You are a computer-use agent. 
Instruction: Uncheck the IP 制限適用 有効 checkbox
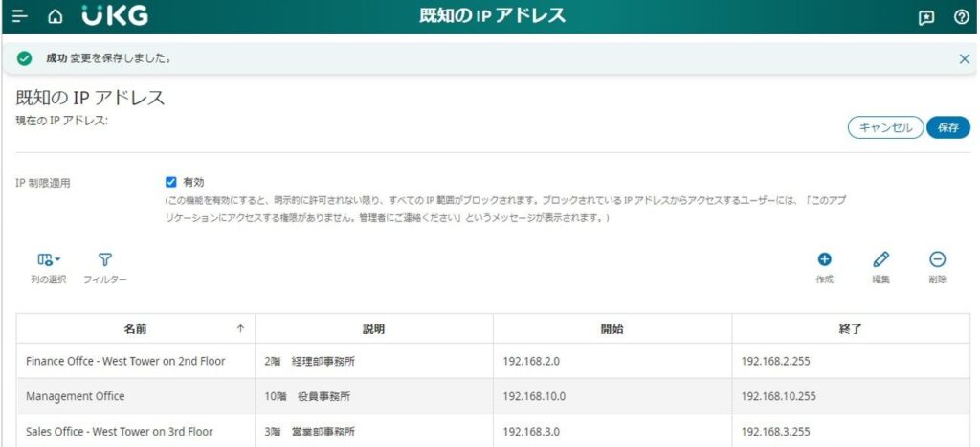click(171, 182)
